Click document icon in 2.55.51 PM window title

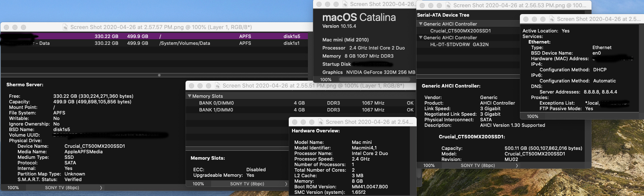(x=218, y=85)
